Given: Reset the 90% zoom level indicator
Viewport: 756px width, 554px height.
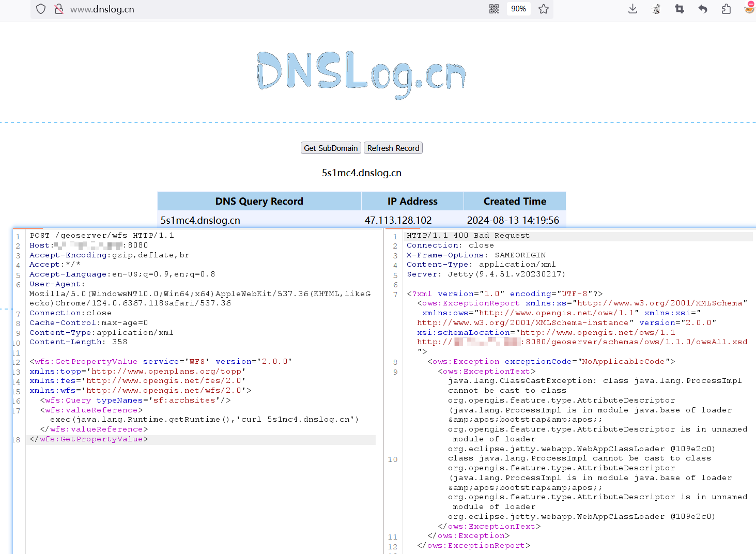Looking at the screenshot, I should [x=518, y=9].
